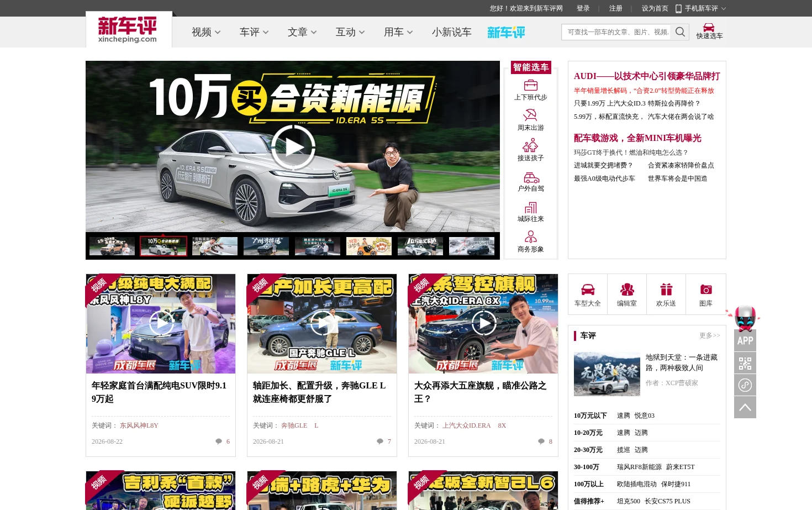This screenshot has width=812, height=510.
Task: Open comments on the 上汽大众ID.ERA 8X article
Action: [x=545, y=441]
